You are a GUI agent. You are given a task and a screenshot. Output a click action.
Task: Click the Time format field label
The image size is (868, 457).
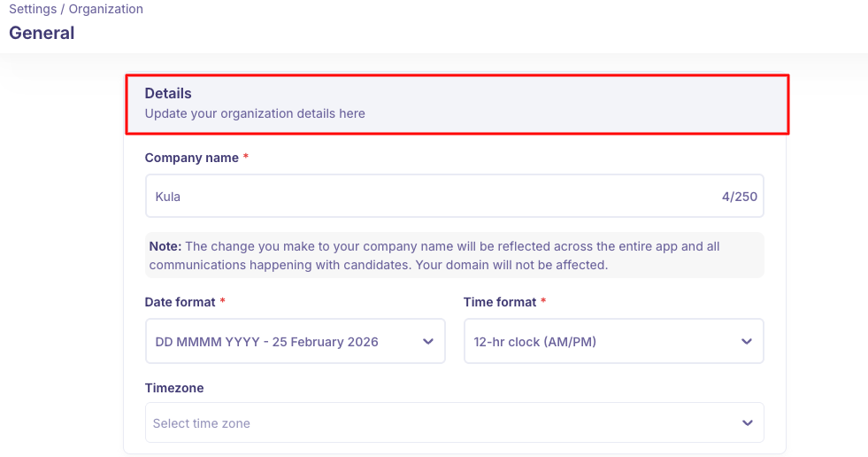500,302
